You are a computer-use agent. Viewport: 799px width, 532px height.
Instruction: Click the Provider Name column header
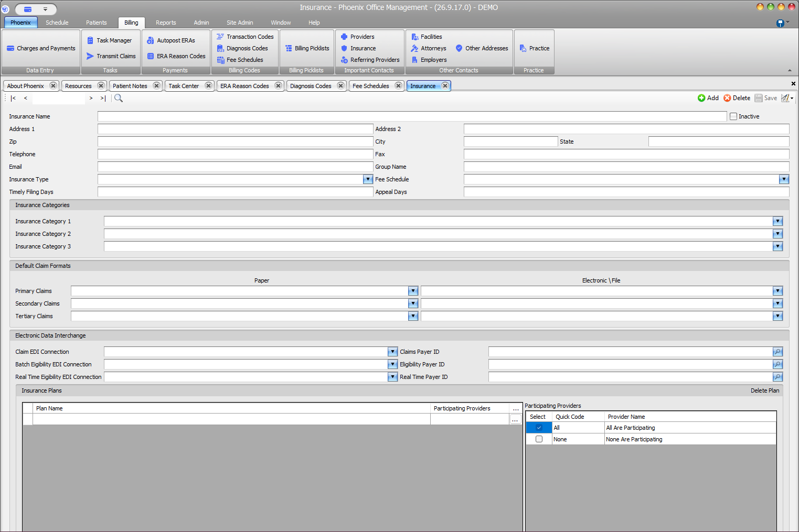coord(690,417)
